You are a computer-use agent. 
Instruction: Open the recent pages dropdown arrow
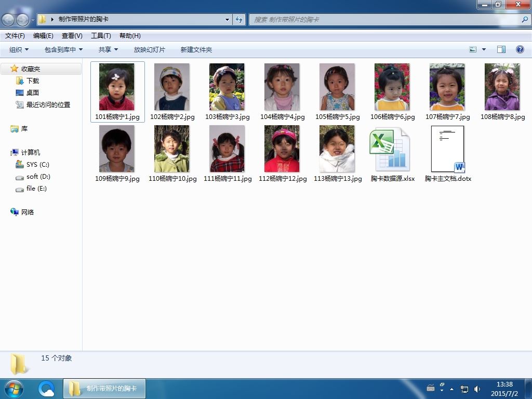click(x=33, y=20)
